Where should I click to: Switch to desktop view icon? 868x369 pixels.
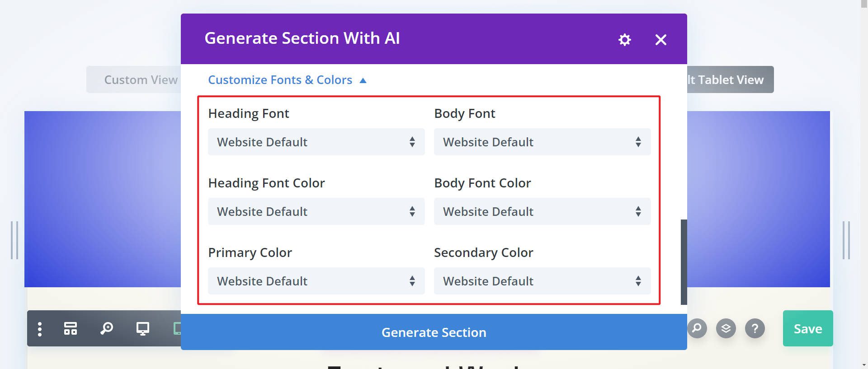(x=143, y=328)
